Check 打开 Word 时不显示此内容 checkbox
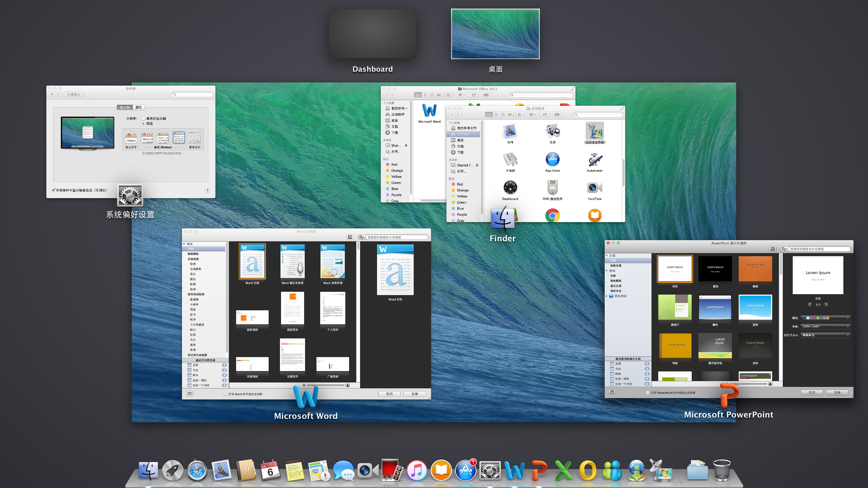This screenshot has width=868, height=488. (225, 394)
